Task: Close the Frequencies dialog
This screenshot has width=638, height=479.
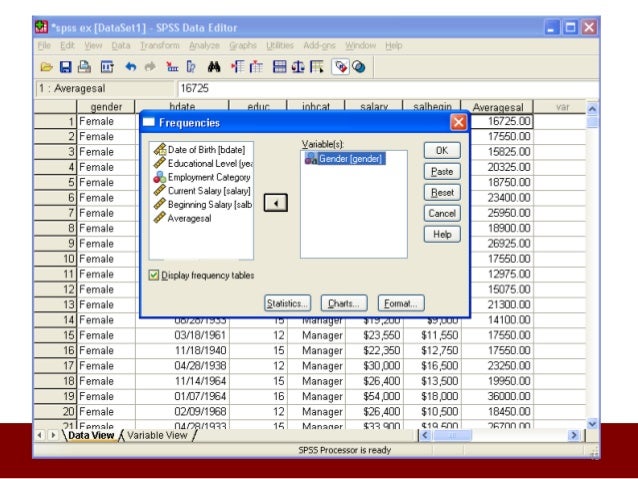Action: point(458,122)
